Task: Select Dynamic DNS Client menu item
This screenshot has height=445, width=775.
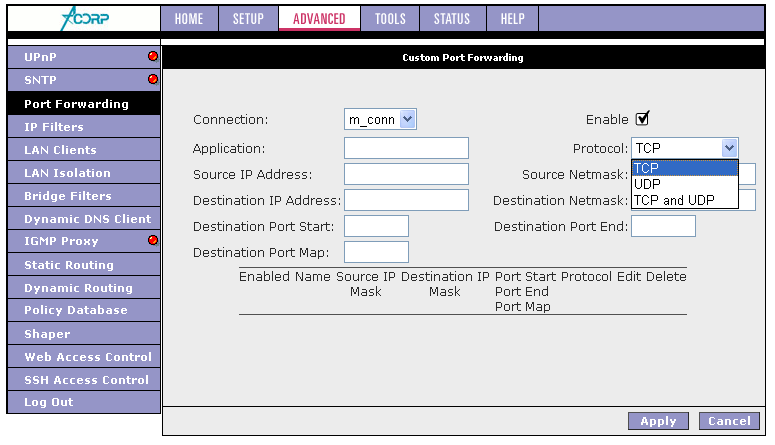Action: 87,219
